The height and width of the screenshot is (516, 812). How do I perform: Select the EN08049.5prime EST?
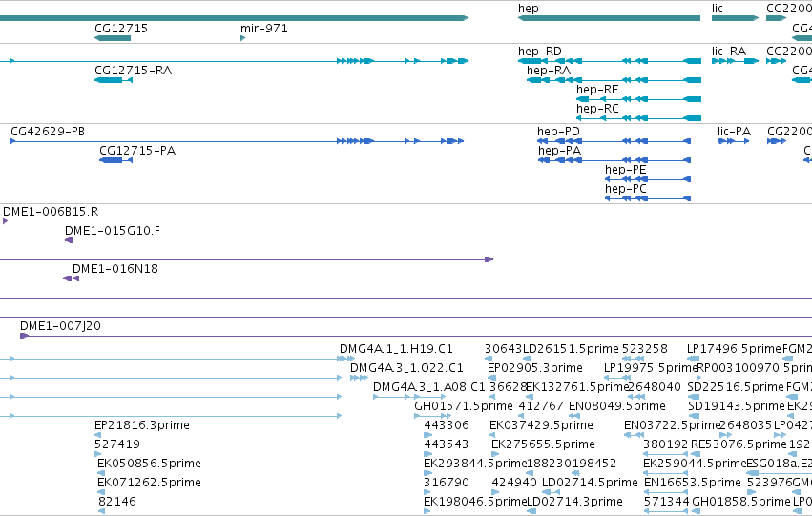[574, 416]
